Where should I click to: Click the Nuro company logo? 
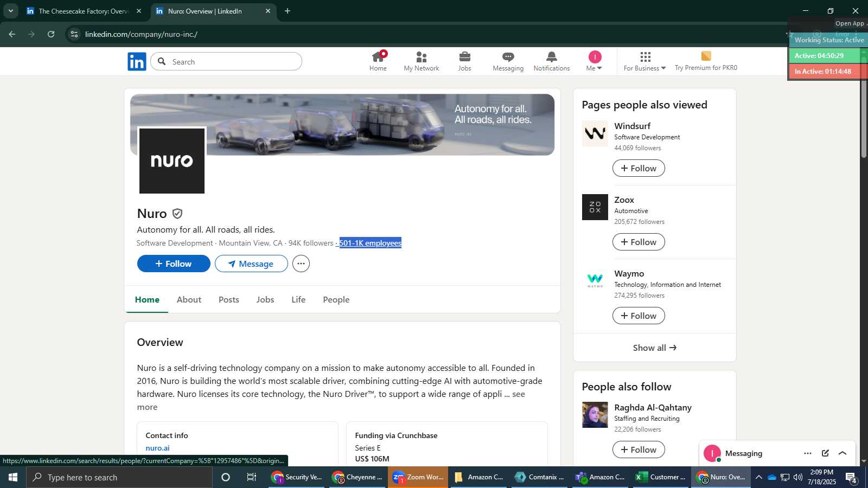[172, 160]
